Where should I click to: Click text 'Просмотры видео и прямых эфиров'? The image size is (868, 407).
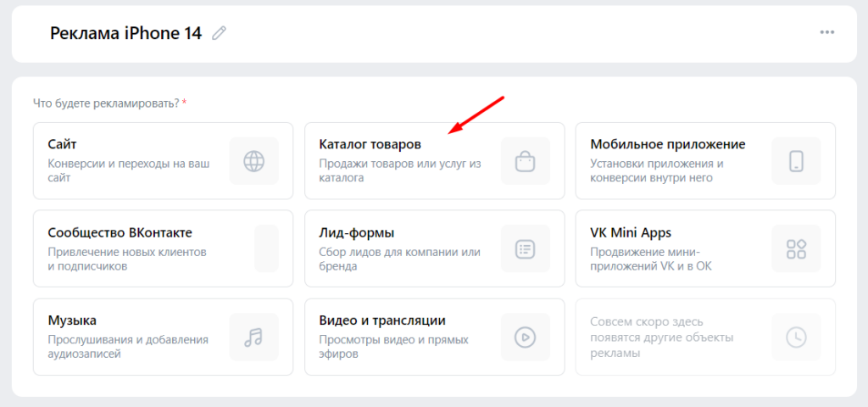pyautogui.click(x=393, y=347)
